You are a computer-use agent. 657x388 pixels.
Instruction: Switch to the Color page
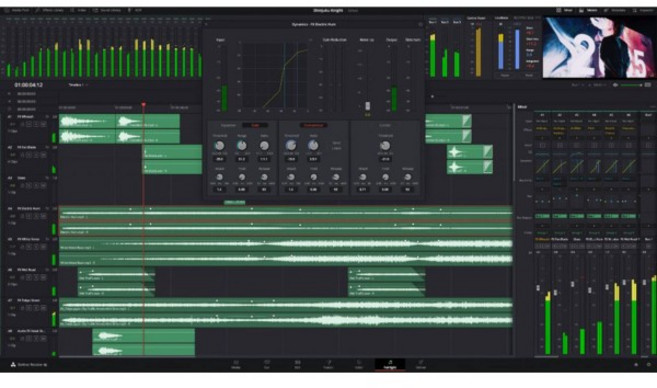point(359,365)
